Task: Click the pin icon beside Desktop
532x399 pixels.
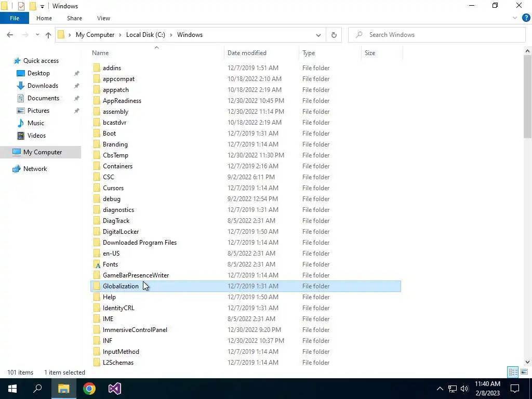Action: (x=77, y=73)
